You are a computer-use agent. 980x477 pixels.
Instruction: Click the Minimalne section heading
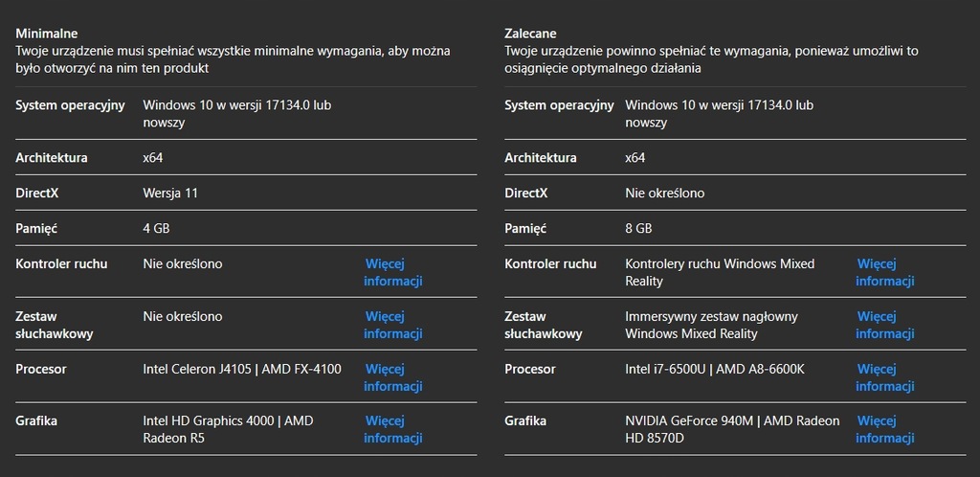[47, 34]
